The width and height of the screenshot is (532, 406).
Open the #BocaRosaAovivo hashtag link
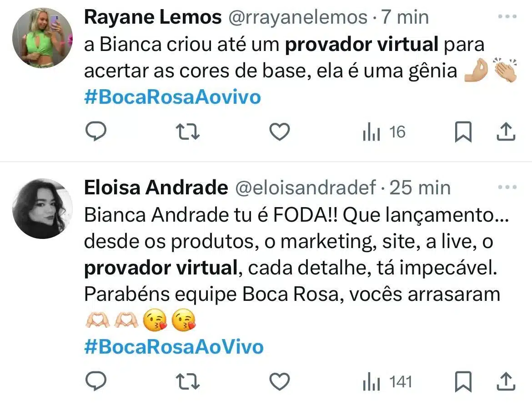[x=172, y=97]
